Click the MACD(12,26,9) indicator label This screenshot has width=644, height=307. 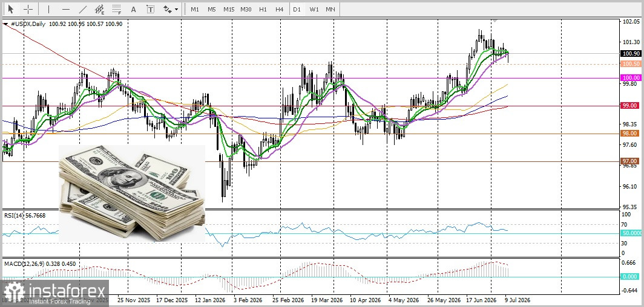point(40,264)
